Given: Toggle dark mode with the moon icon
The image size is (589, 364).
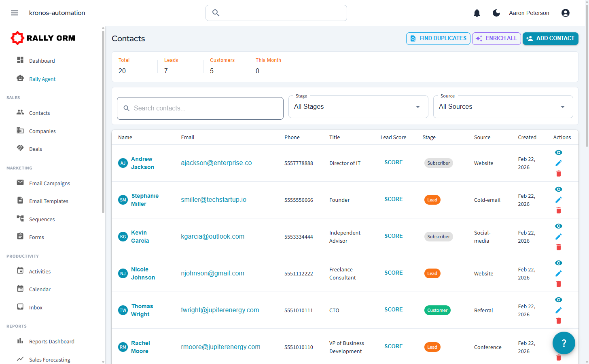Looking at the screenshot, I should point(496,13).
